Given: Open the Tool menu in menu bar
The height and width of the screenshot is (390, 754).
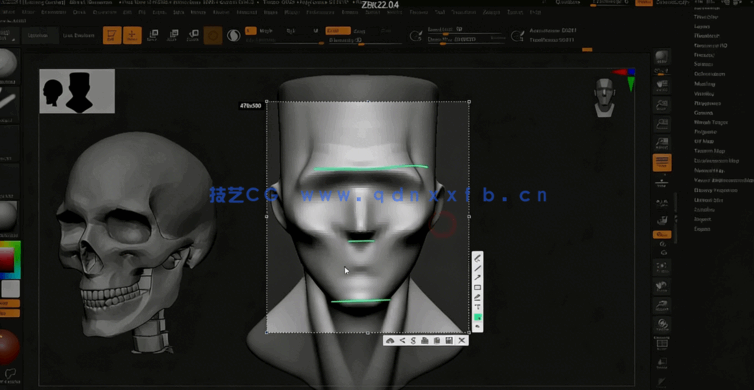Looking at the screenshot, I should [x=440, y=13].
